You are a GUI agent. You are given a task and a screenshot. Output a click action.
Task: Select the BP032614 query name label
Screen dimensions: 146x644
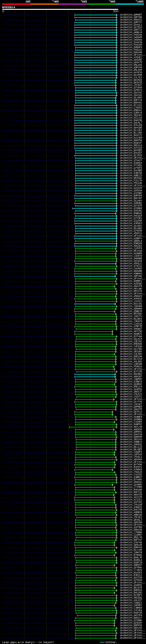tap(8, 7)
